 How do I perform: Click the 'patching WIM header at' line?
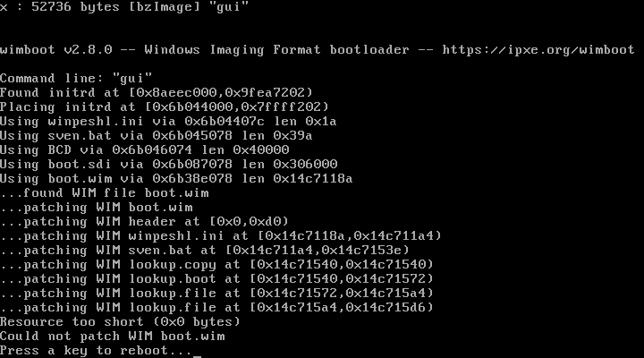pyautogui.click(x=144, y=222)
